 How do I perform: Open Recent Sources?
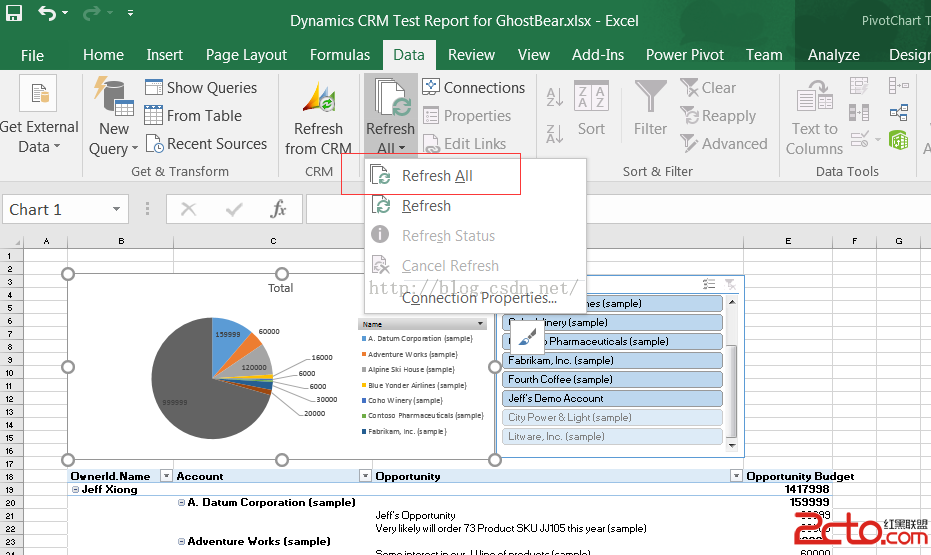206,144
